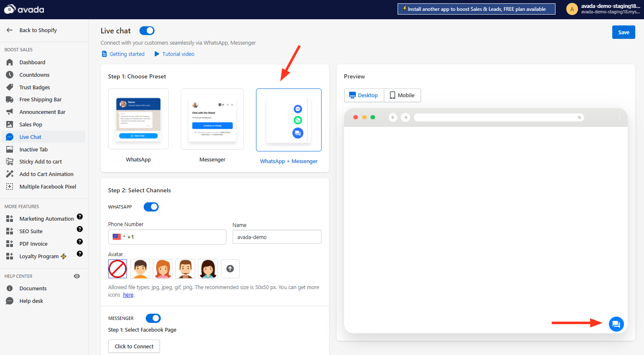
Task: Choose the WhatsApp + Messenger preset thumbnail
Action: 289,120
